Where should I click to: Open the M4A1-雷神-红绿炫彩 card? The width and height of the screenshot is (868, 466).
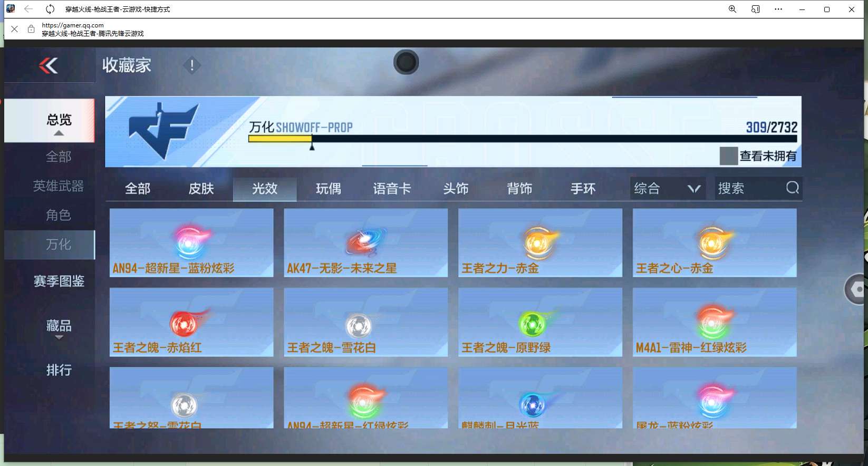[x=715, y=322]
